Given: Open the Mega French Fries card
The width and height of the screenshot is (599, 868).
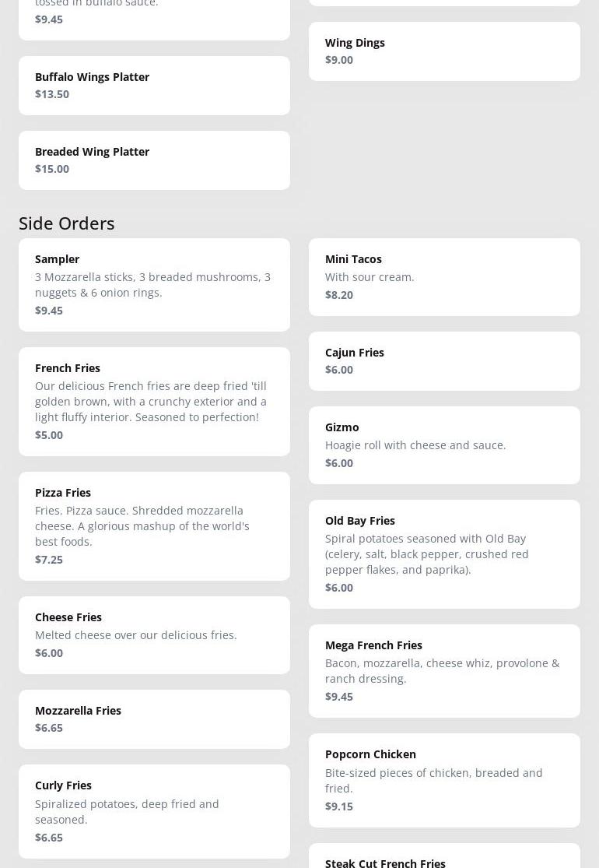Looking at the screenshot, I should (x=444, y=672).
